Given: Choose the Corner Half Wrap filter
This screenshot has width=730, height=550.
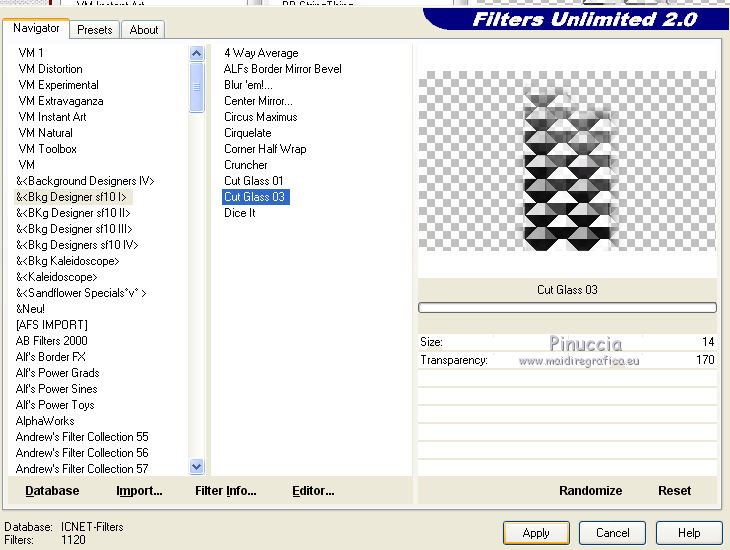Looking at the screenshot, I should [265, 149].
